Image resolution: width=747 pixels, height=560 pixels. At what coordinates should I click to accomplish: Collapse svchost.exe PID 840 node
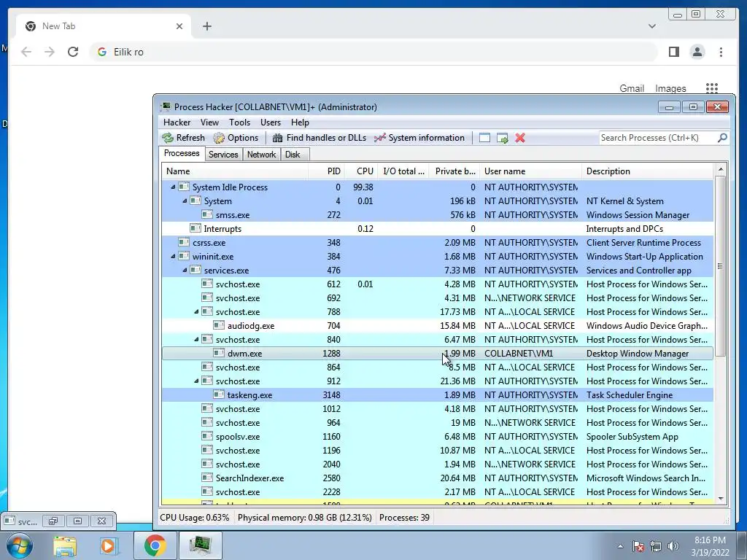[196, 340]
